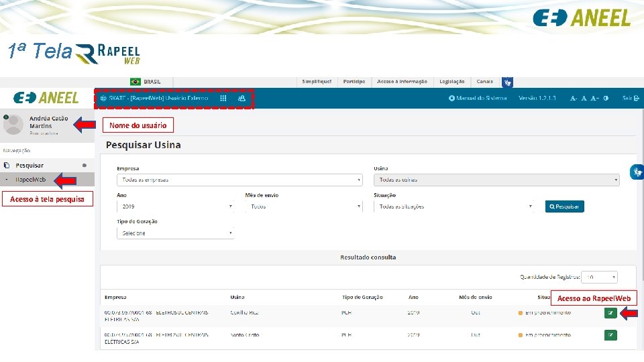Open the Situação dropdown

click(x=454, y=206)
